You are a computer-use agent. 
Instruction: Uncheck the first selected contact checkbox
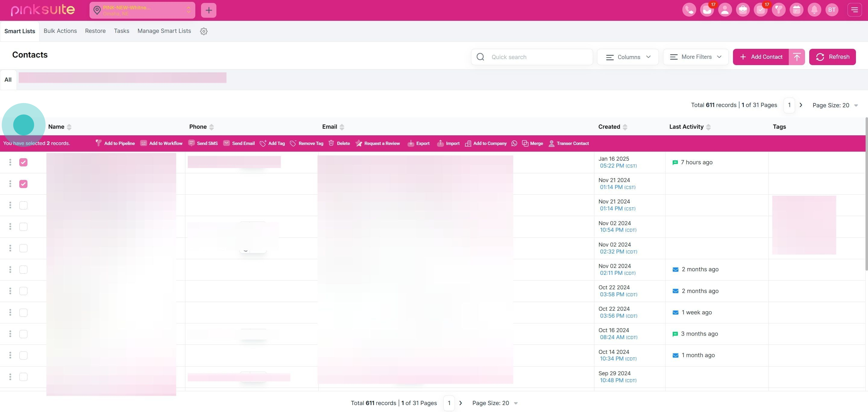[x=23, y=162]
